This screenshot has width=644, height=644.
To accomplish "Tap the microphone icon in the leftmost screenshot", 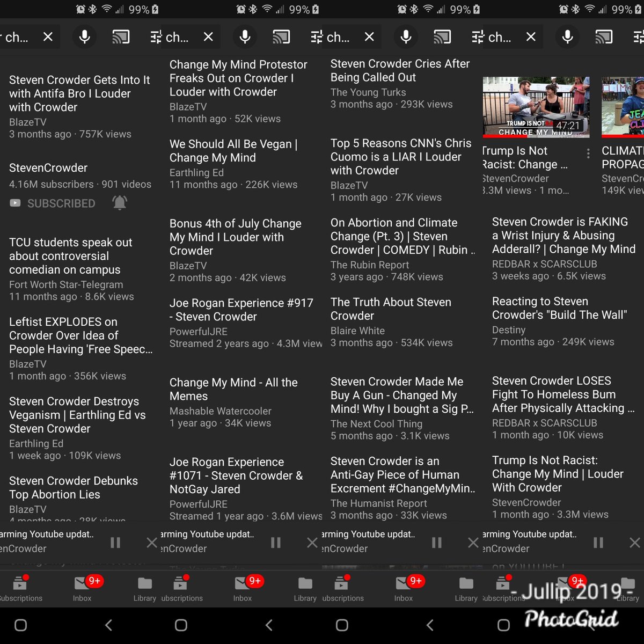I will pos(84,36).
